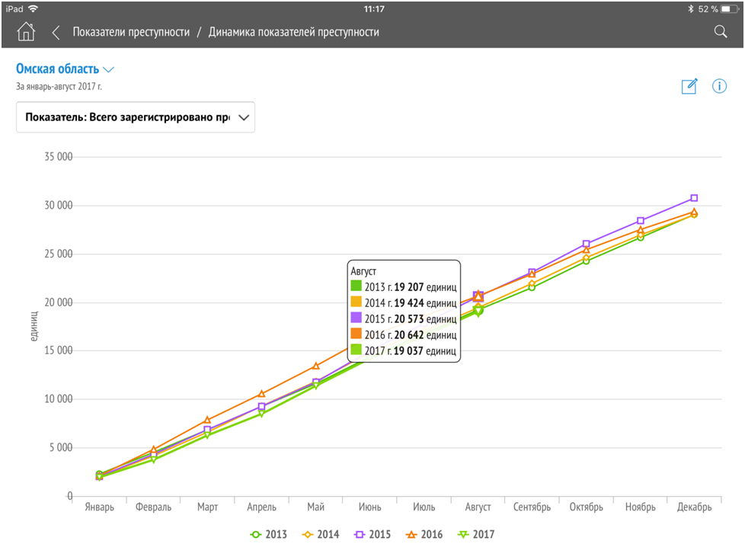The image size is (745, 560).
Task: Go back using the left chevron arrow
Action: click(56, 32)
